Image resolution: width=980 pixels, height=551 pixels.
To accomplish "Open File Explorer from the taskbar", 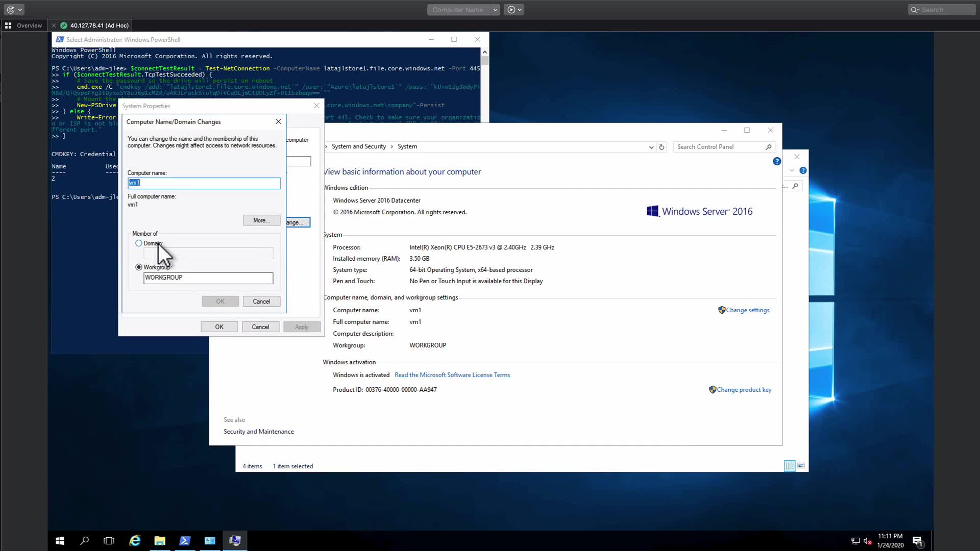I will click(x=160, y=541).
